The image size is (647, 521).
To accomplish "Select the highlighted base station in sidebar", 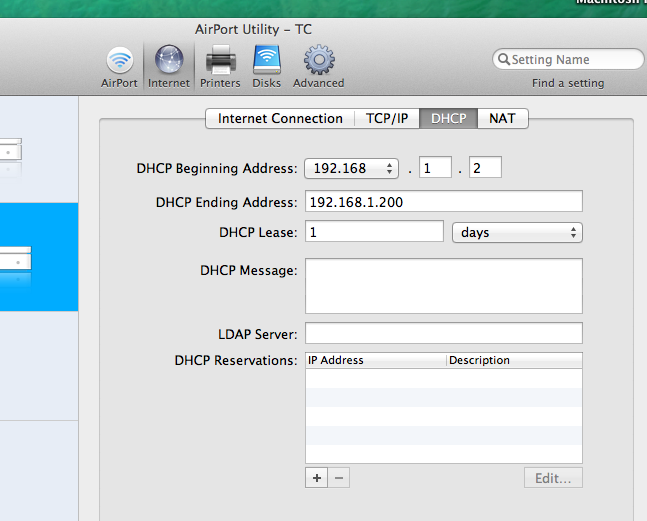I will click(39, 257).
